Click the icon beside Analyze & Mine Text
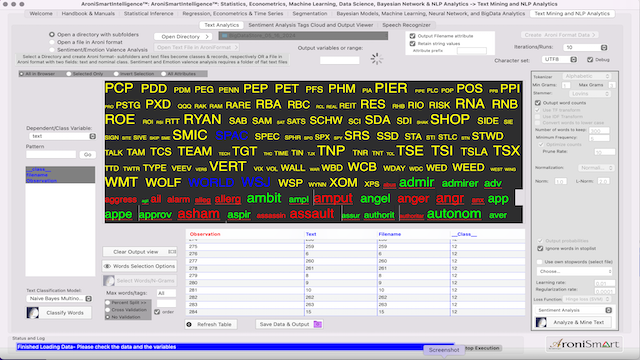Screen dimensions: 640x360 [x=541, y=322]
